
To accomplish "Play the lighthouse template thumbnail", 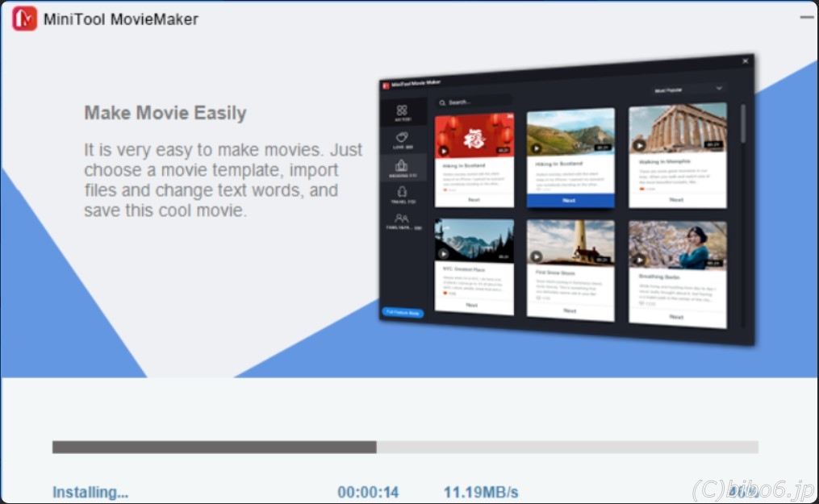I will pos(537,256).
